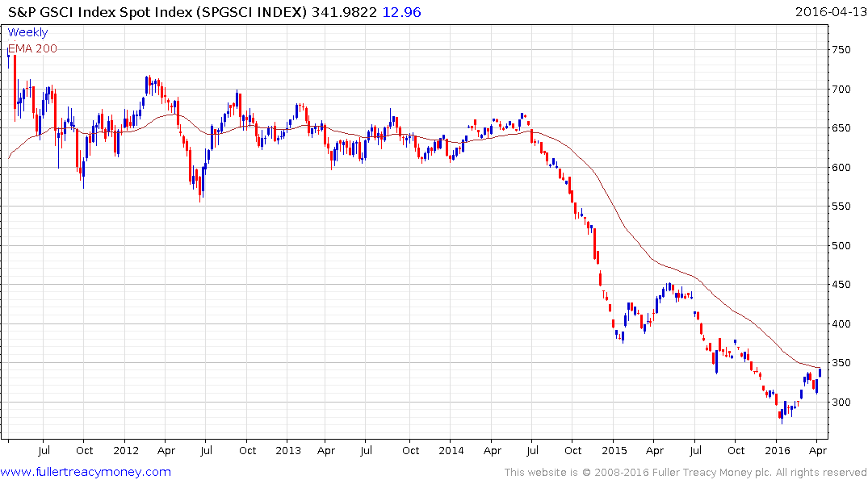
Task: Click the 'EMA 200' indicator label
Action: tap(32, 48)
